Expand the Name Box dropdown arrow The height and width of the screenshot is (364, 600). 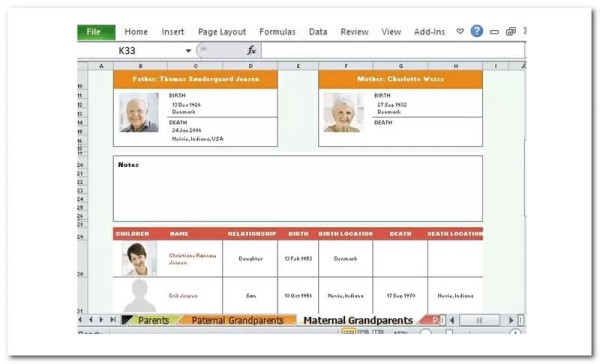click(x=188, y=51)
